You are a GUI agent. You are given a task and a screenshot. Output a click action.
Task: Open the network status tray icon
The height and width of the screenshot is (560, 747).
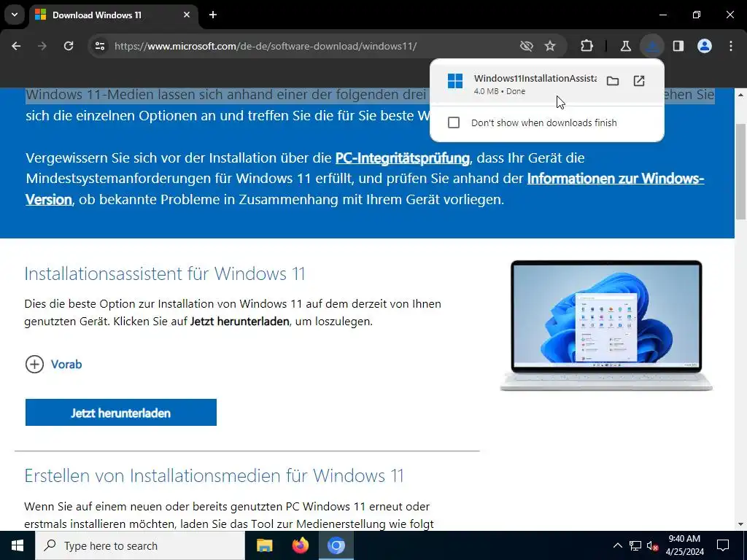635,545
